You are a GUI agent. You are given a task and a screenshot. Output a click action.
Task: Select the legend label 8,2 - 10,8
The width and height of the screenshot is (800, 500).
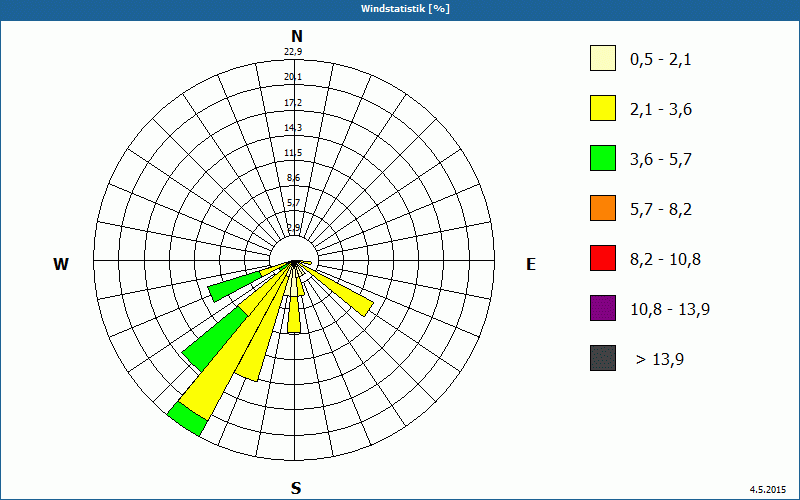point(665,260)
